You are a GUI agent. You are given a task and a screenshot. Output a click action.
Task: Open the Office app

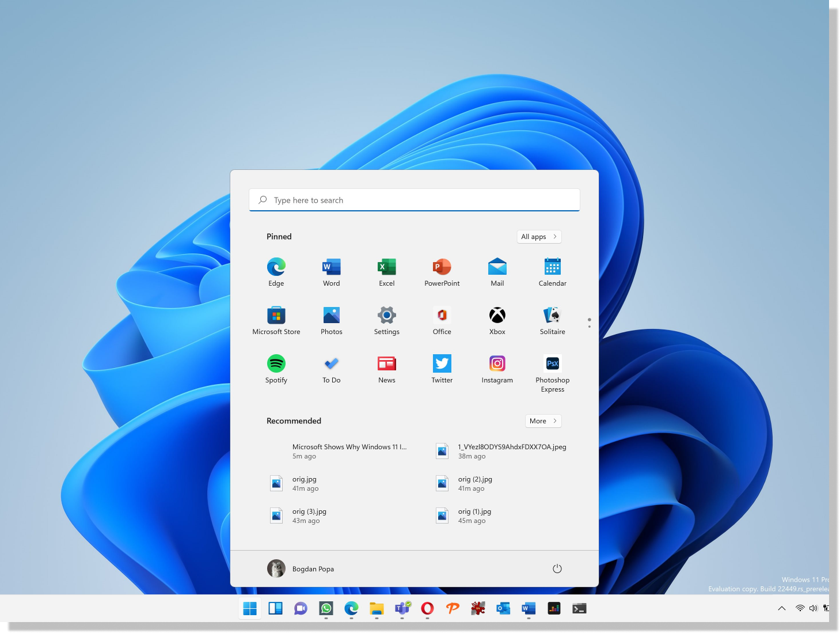click(x=442, y=320)
